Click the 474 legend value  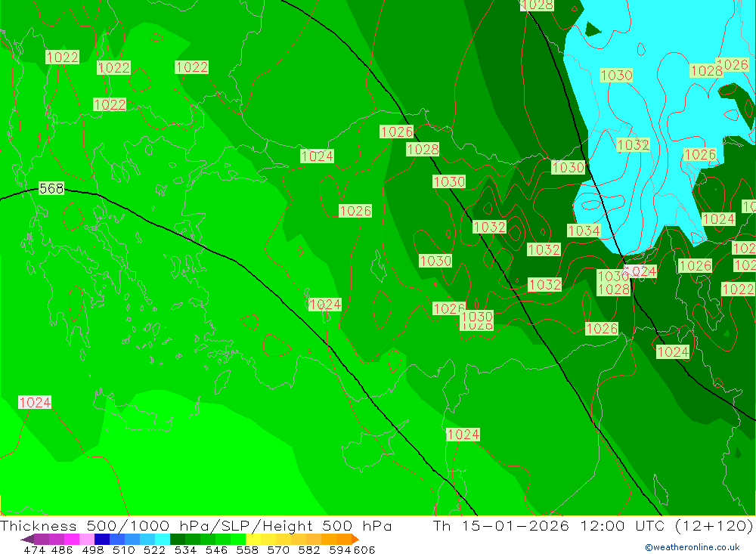pos(34,549)
